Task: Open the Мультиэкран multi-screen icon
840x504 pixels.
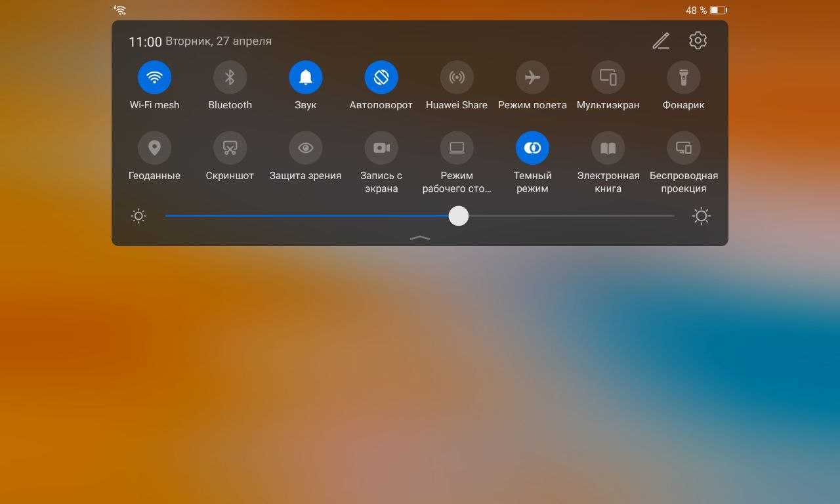Action: click(608, 77)
